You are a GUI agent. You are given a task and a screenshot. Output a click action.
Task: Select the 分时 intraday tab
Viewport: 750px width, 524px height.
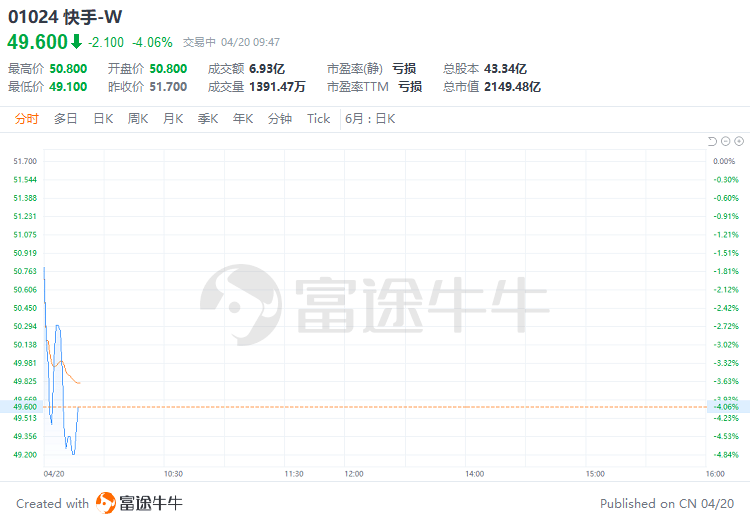pos(26,119)
